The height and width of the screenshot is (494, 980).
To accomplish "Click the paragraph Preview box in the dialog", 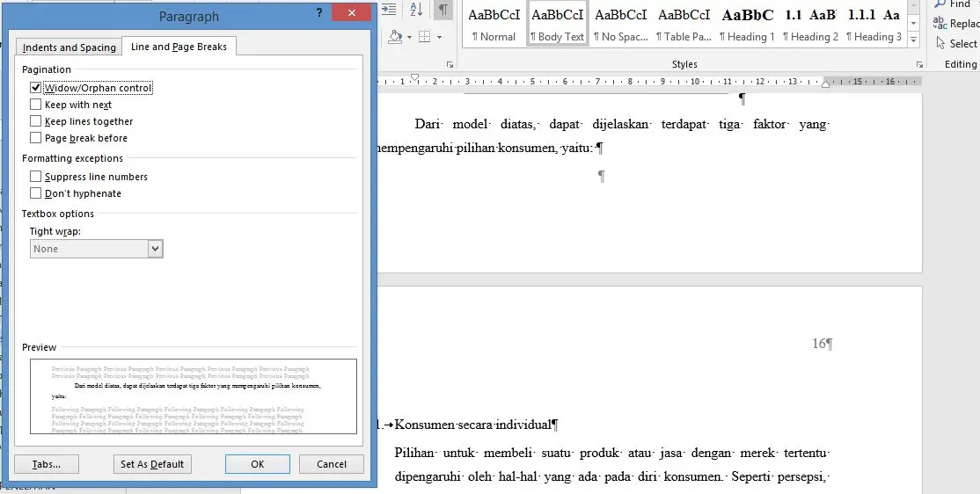I will click(194, 396).
